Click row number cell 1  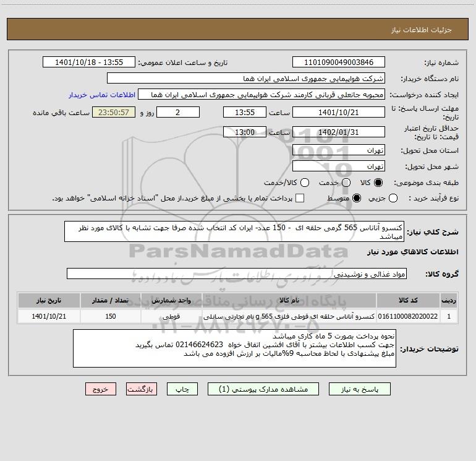[449, 316]
